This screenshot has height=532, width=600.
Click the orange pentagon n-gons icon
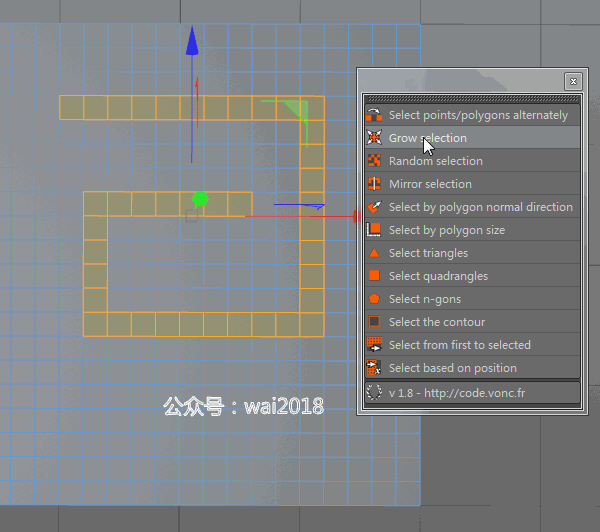374,299
